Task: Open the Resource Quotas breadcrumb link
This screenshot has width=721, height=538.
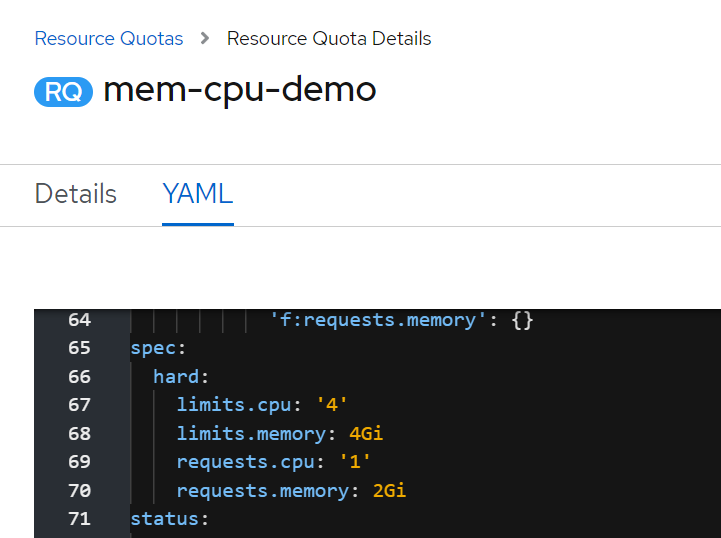Action: pos(109,39)
